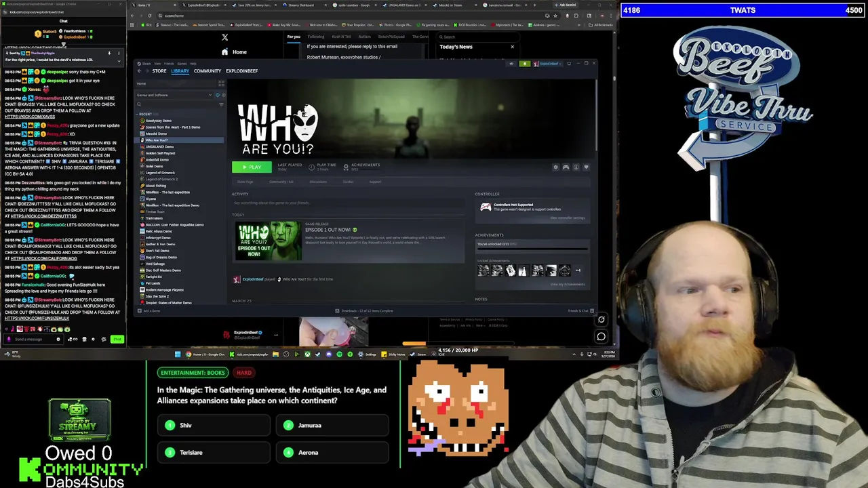Image resolution: width=868 pixels, height=488 pixels.
Task: Select Slay the Spire 2 in library
Action: click(x=157, y=296)
